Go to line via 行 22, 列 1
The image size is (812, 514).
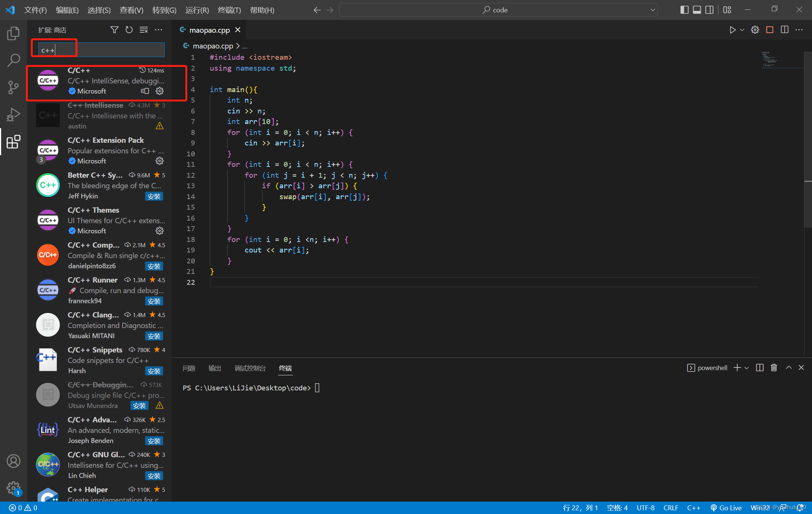(x=580, y=508)
